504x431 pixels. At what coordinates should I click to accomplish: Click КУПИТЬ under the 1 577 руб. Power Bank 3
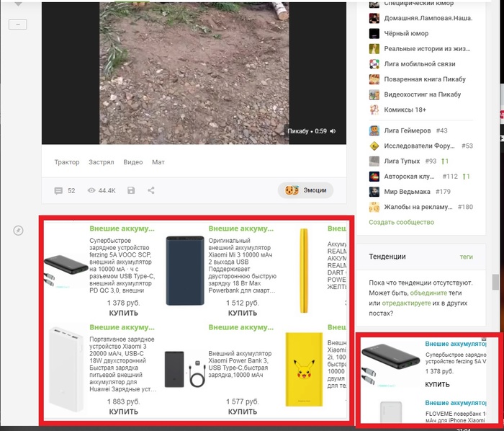click(243, 412)
